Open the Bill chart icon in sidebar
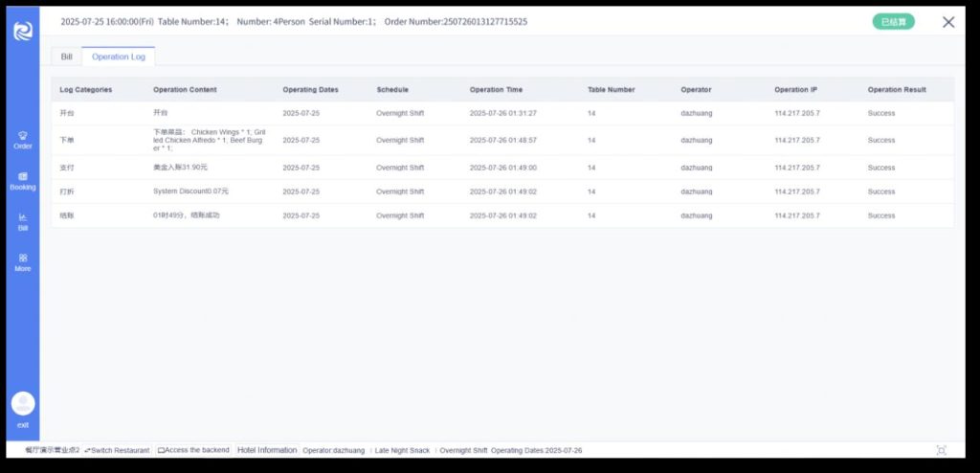 tap(23, 217)
